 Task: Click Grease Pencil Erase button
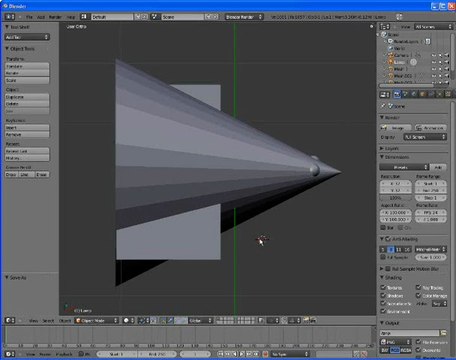(x=42, y=175)
